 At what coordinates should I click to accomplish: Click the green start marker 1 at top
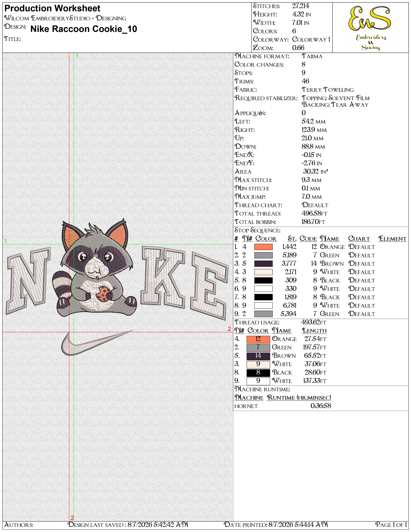click(77, 56)
